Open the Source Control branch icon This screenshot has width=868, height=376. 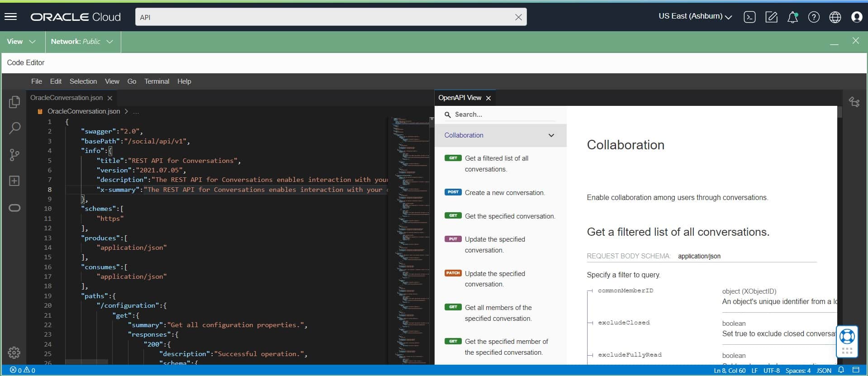click(x=14, y=155)
